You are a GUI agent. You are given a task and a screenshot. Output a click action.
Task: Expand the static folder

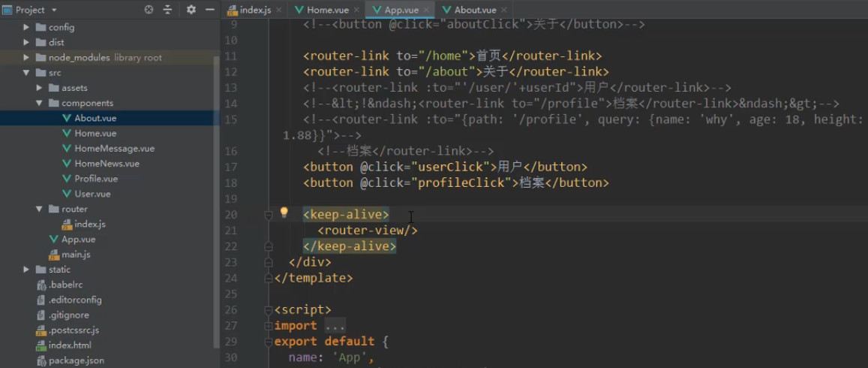26,270
